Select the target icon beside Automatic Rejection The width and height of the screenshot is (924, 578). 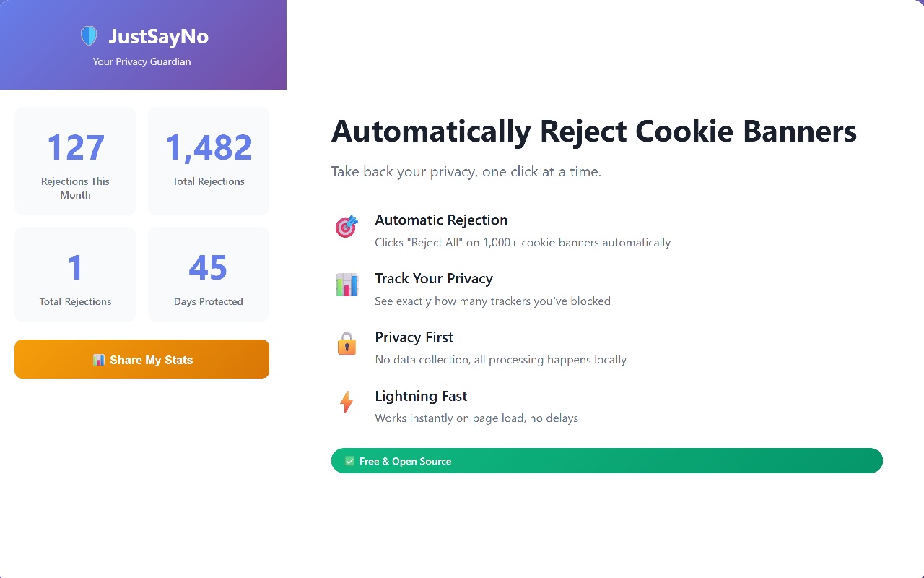[x=346, y=226]
